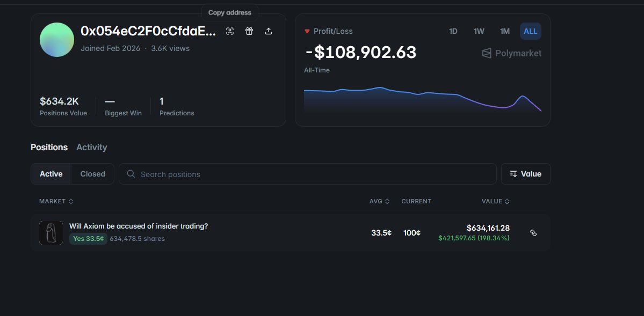Open the Axiom market thumbnail image
The width and height of the screenshot is (644, 316).
(x=51, y=233)
